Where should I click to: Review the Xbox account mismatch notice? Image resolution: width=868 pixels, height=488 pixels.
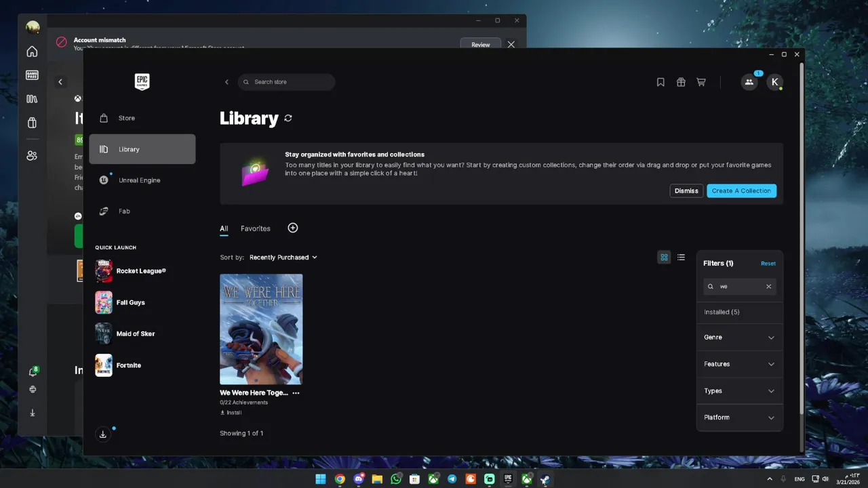(x=481, y=45)
